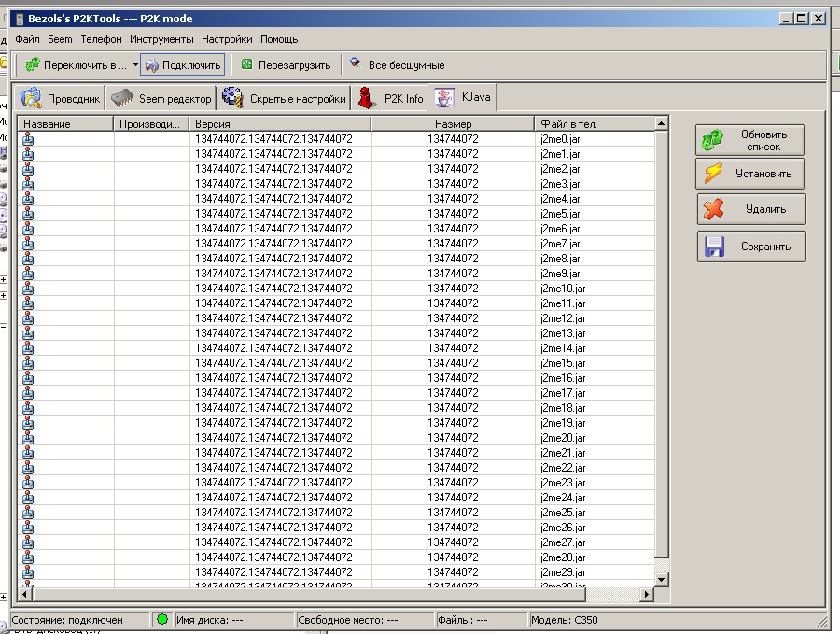Click the Seem редактор chip icon
This screenshot has width=840, height=634.
(x=121, y=98)
